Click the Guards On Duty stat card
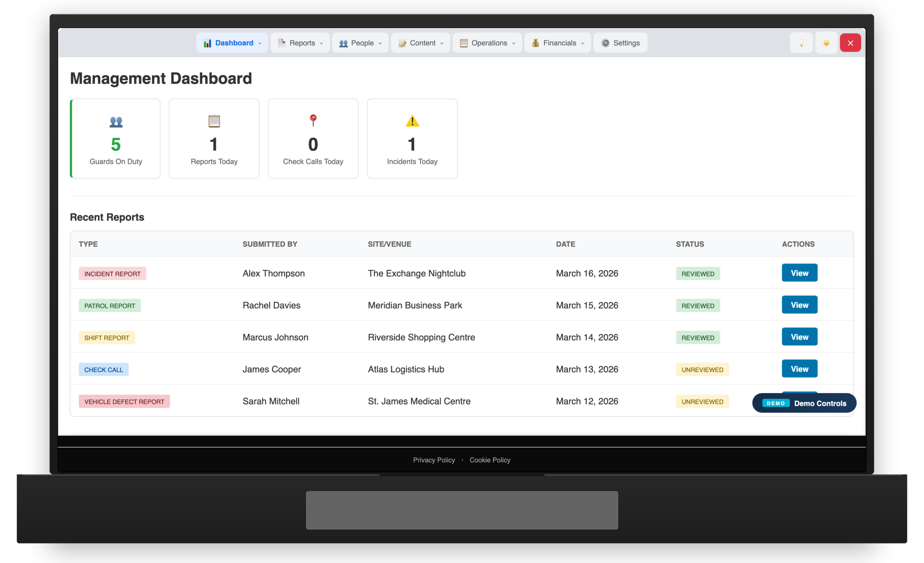924x563 pixels. (x=115, y=139)
